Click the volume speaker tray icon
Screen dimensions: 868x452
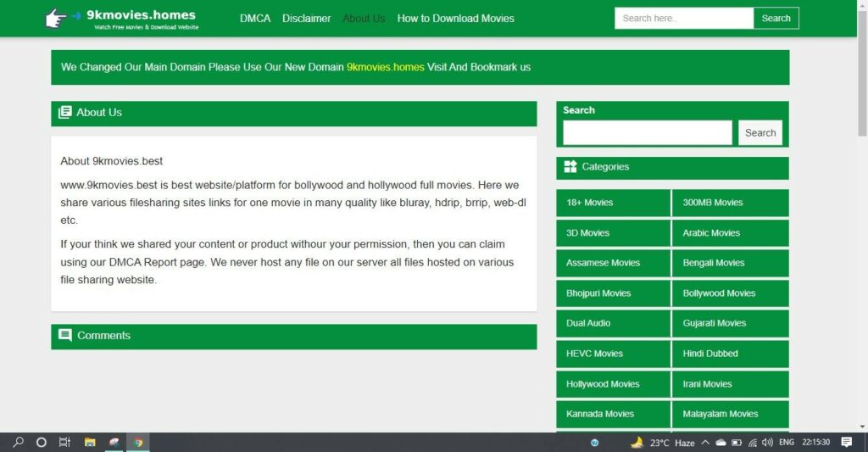[767, 442]
